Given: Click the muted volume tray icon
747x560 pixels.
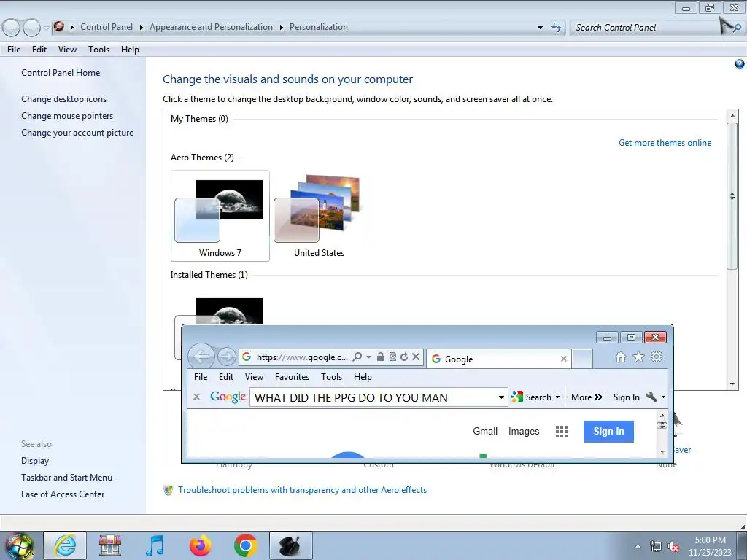Looking at the screenshot, I should click(673, 547).
